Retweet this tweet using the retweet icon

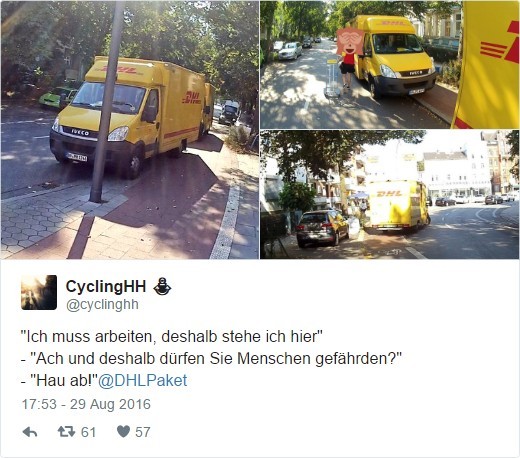point(66,432)
